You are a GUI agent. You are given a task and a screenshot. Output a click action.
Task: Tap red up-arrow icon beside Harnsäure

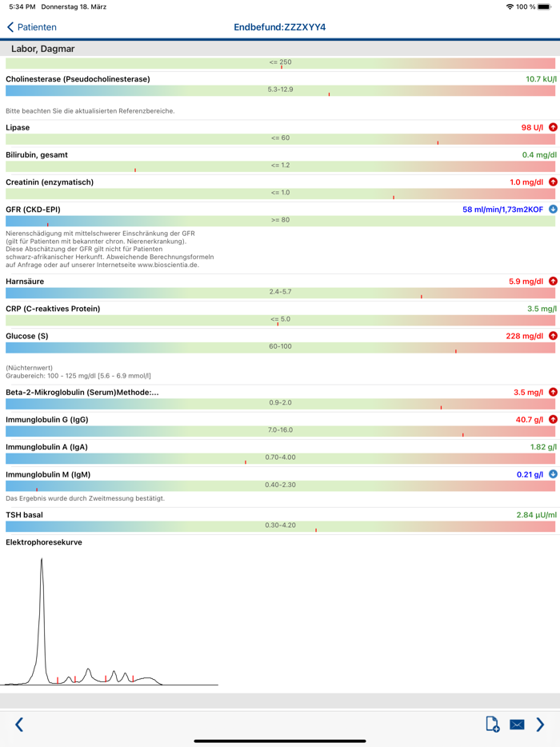tap(553, 282)
